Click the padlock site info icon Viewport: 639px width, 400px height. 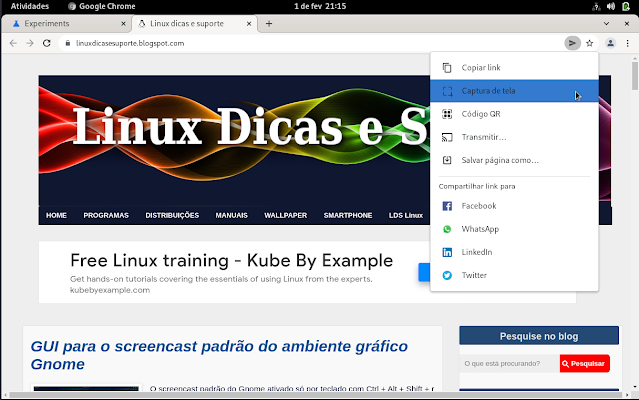tap(68, 43)
